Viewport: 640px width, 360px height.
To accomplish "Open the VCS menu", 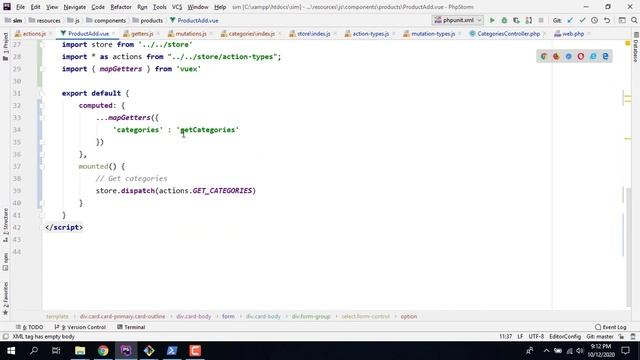I will point(177,7).
